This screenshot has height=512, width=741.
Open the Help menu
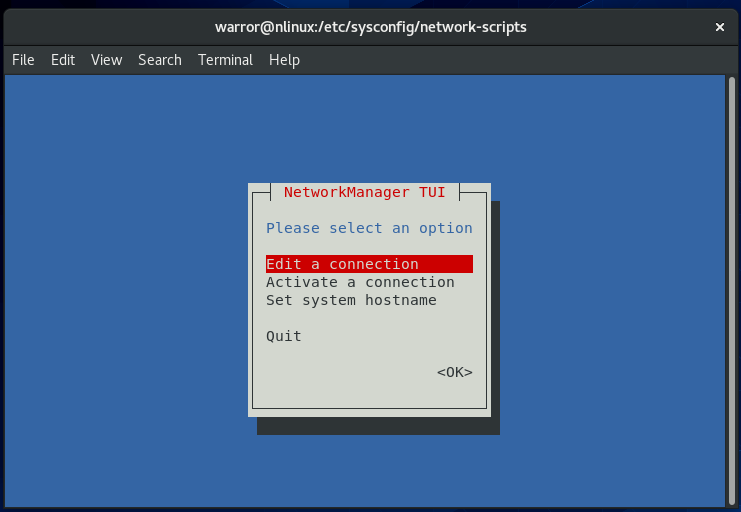[x=284, y=60]
